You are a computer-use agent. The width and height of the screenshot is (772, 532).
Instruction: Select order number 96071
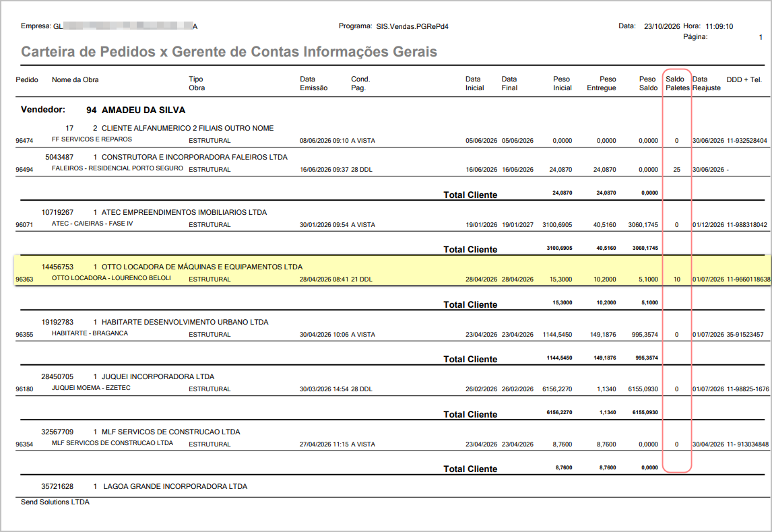click(24, 225)
